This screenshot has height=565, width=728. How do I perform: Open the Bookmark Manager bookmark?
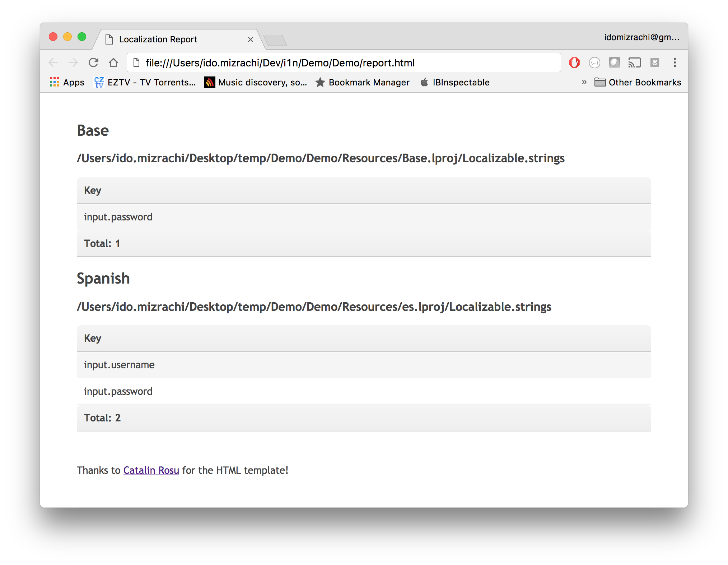point(362,83)
